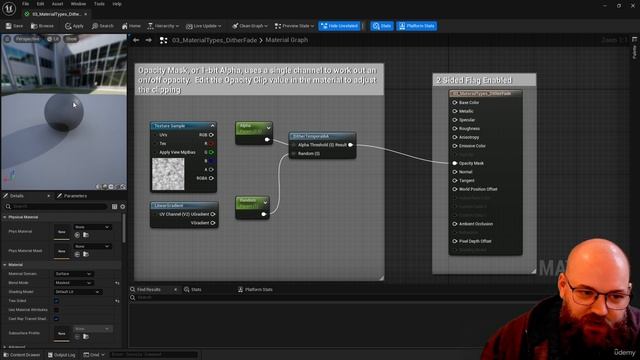Select the Texture Sample noise thumbnail

168,174
